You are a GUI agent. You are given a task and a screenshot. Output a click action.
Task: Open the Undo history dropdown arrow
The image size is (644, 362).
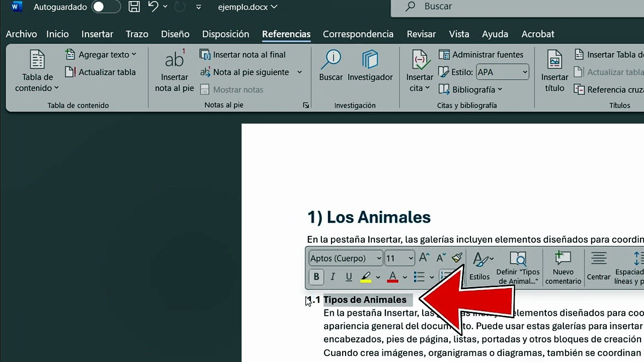tap(165, 7)
